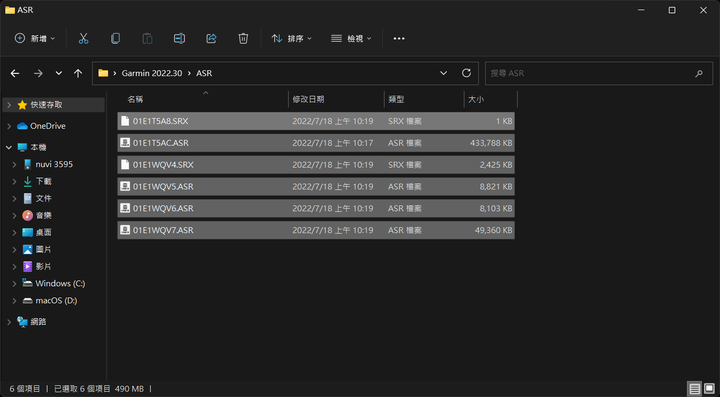Viewport: 720px width, 397px height.
Task: Refresh the ASR folder view
Action: (466, 73)
